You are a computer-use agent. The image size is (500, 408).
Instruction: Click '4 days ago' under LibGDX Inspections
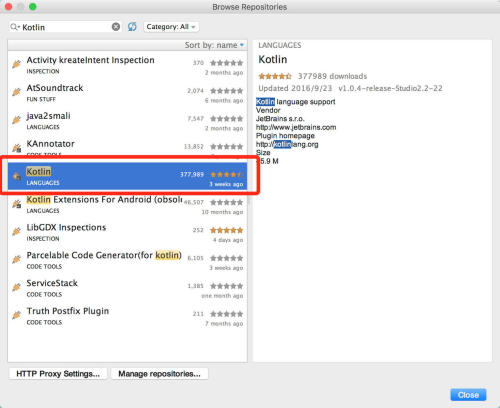click(x=228, y=240)
